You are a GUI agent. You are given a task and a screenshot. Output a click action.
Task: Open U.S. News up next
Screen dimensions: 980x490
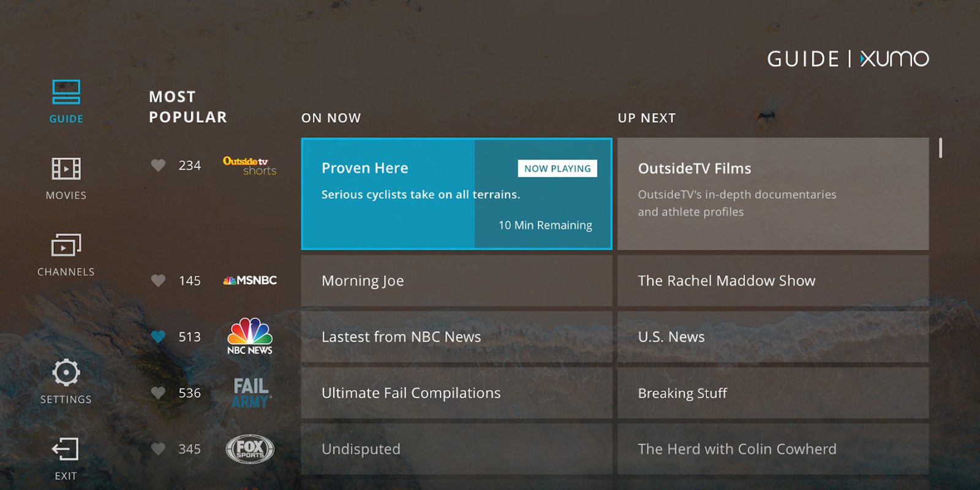[773, 336]
